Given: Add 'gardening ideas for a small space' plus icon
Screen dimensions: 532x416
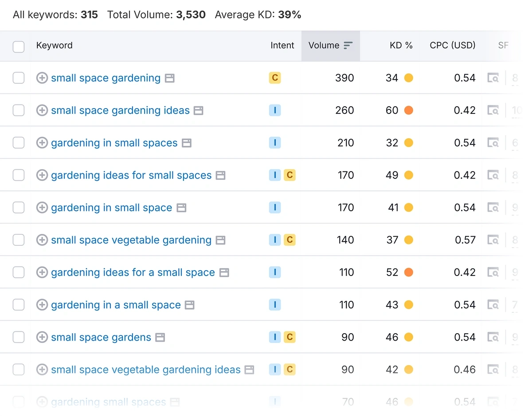Looking at the screenshot, I should [42, 272].
